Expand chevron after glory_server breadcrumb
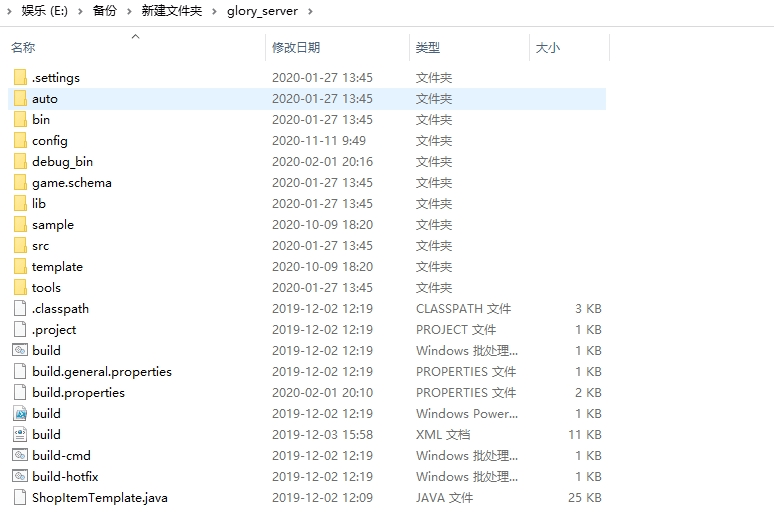The width and height of the screenshot is (774, 517). click(x=310, y=11)
